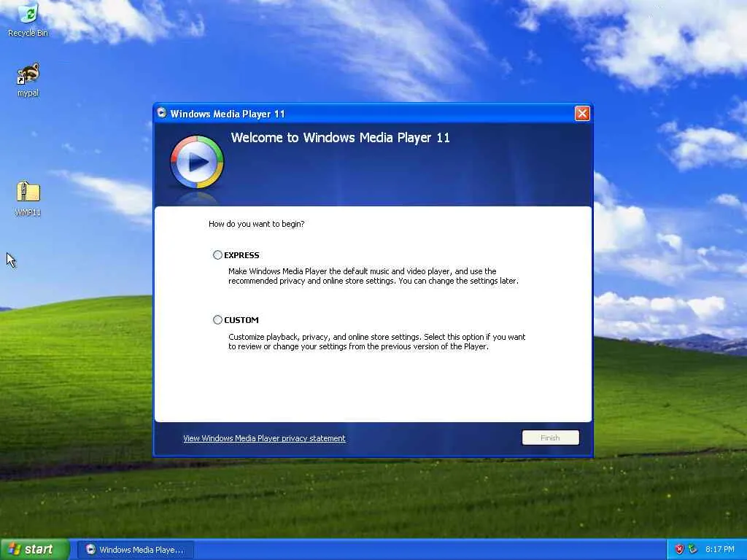747x560 pixels.
Task: Close the Windows Media Player 11 dialog
Action: [x=582, y=113]
